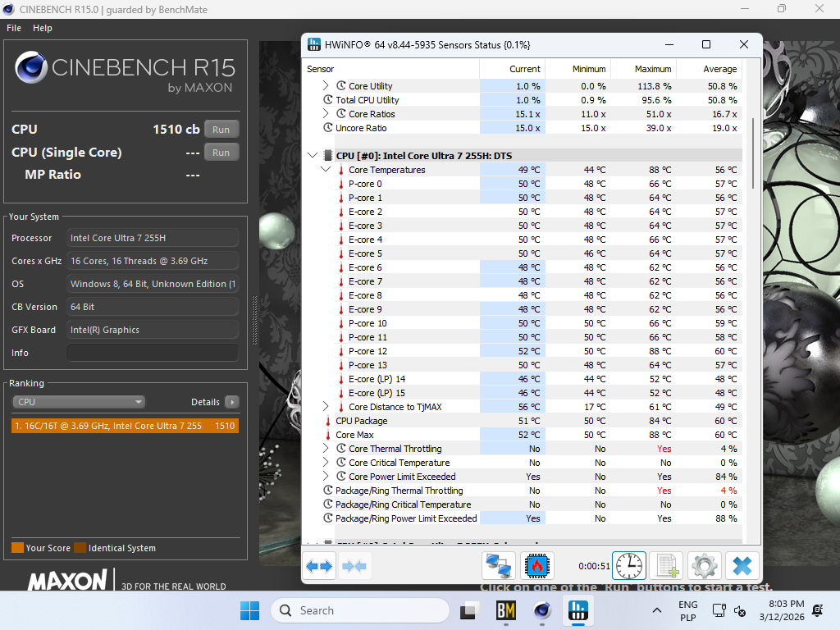Click the Maximum column header
This screenshot has height=630, width=840.
coord(644,69)
